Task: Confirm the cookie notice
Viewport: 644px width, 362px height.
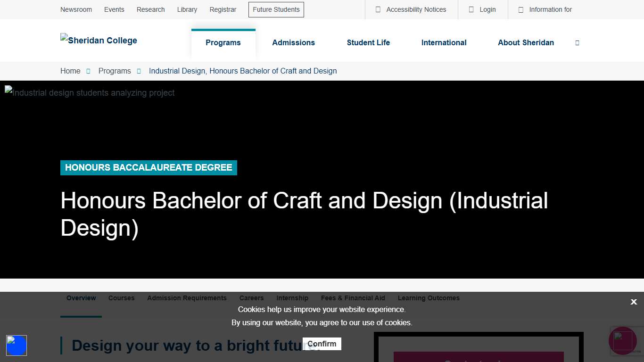Action: (322, 344)
